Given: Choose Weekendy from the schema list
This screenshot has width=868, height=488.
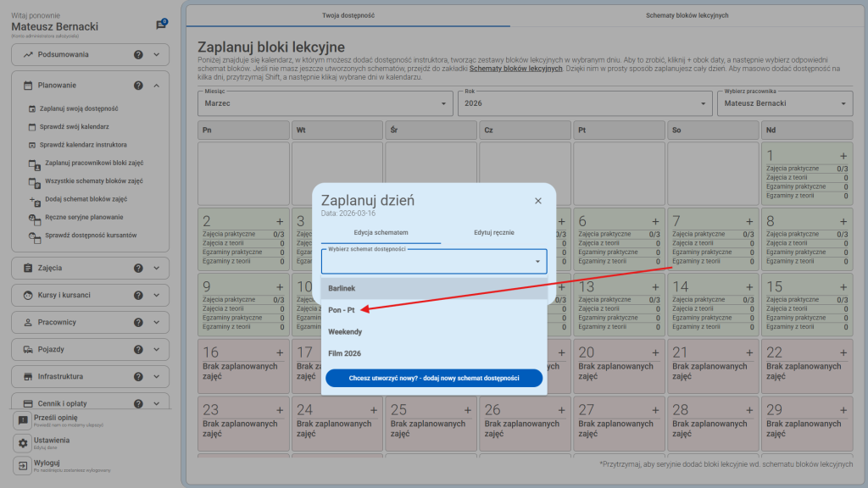Looking at the screenshot, I should coord(345,331).
